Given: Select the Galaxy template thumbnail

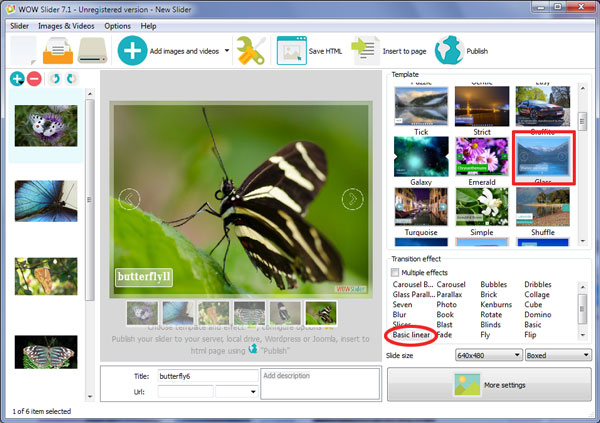Looking at the screenshot, I should [421, 156].
